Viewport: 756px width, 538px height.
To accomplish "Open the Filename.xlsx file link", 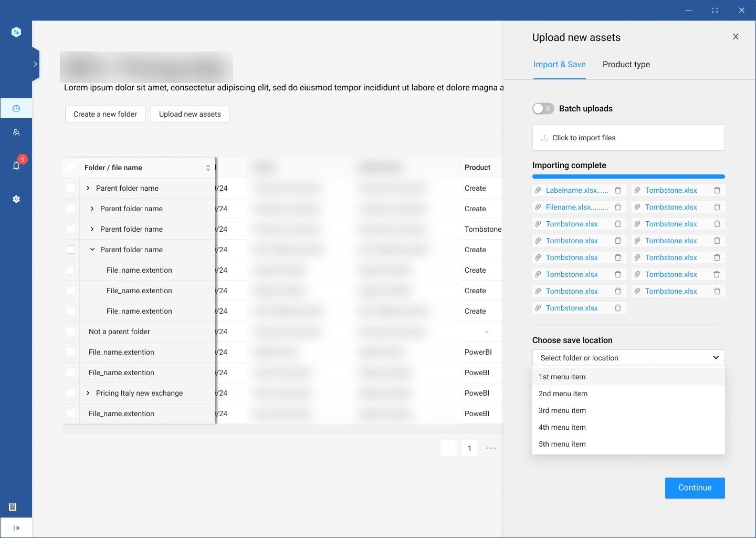I will tap(577, 207).
